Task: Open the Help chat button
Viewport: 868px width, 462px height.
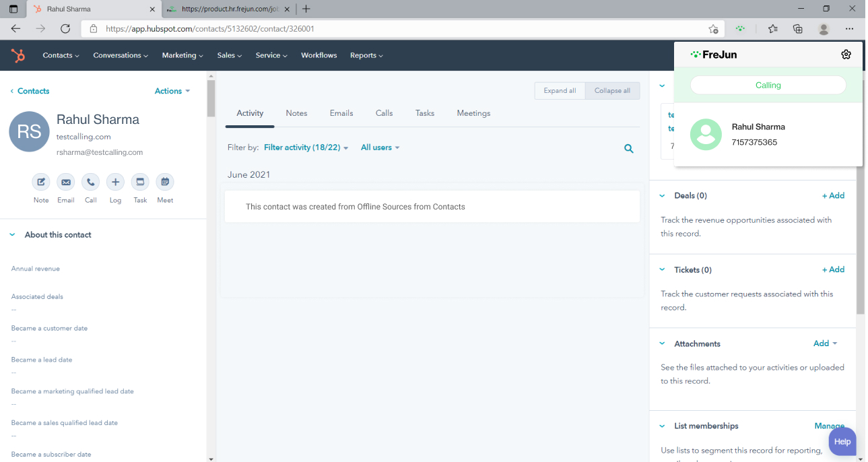Action: pyautogui.click(x=842, y=442)
